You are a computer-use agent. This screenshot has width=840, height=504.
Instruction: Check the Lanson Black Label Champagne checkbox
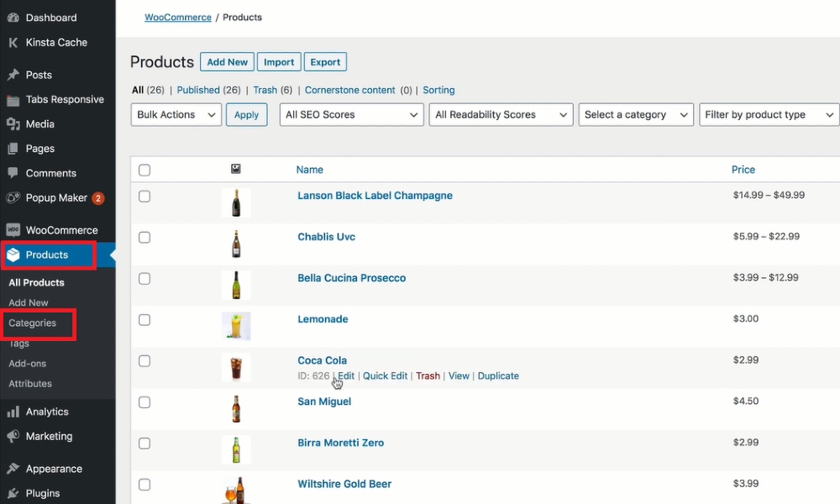tap(144, 197)
